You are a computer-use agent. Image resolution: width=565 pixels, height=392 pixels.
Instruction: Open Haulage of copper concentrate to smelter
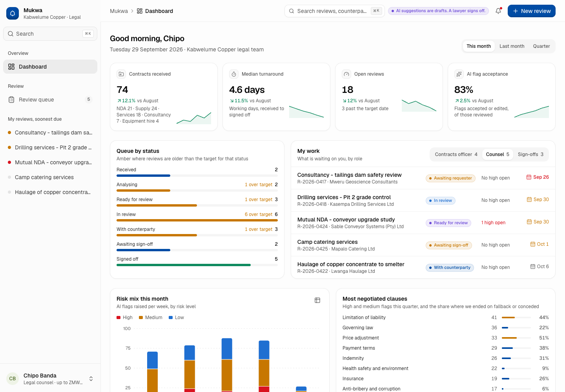click(423, 267)
